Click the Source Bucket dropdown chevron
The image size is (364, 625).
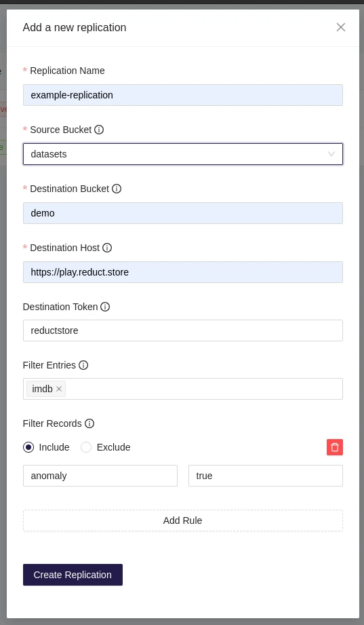click(331, 154)
